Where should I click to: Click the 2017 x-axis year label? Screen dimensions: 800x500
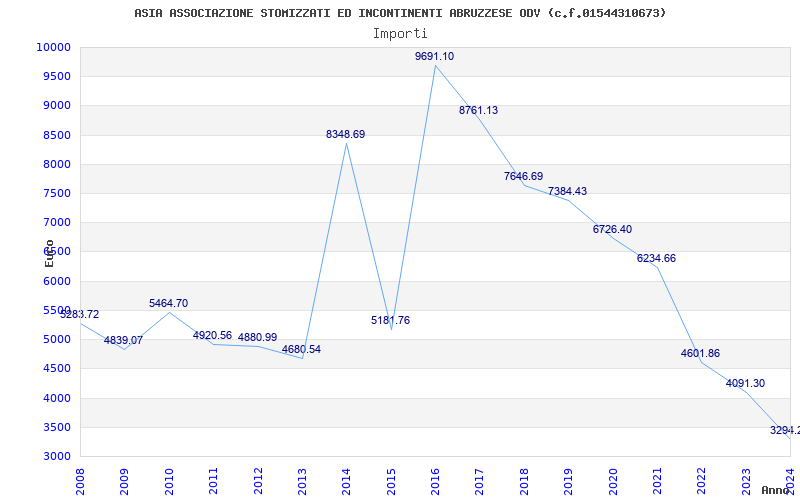[480, 481]
